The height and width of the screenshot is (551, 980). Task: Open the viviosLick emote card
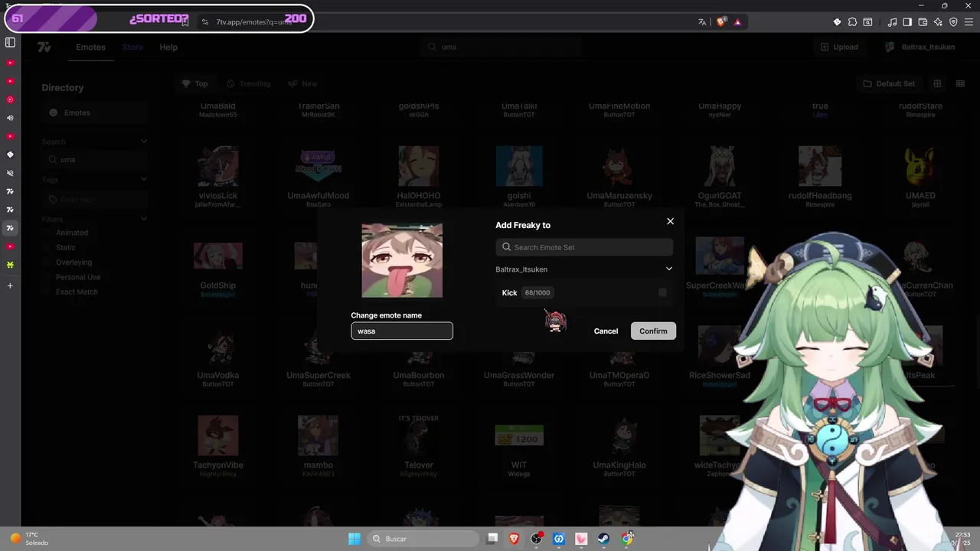coord(218,176)
